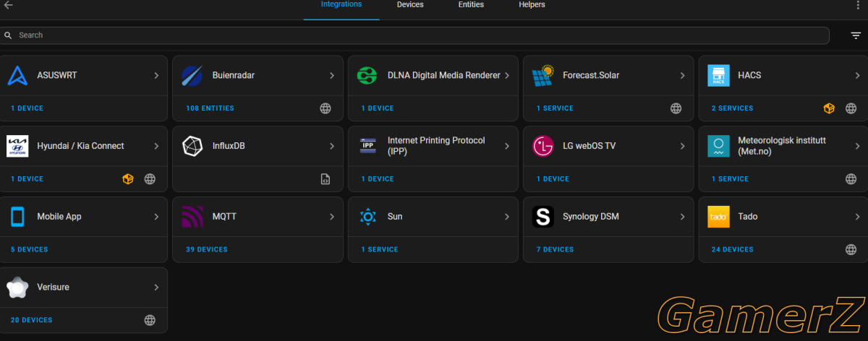Click the globe icon on Verisure card
868x341 pixels.
click(150, 320)
